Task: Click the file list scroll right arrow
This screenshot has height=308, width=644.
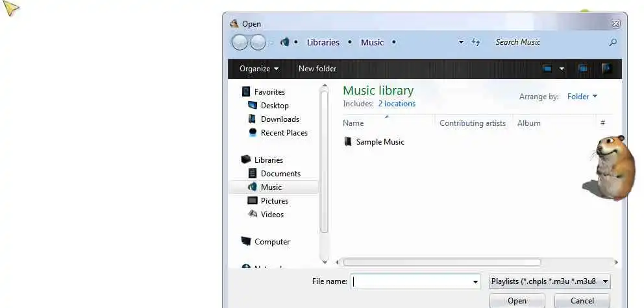Action: (616, 262)
